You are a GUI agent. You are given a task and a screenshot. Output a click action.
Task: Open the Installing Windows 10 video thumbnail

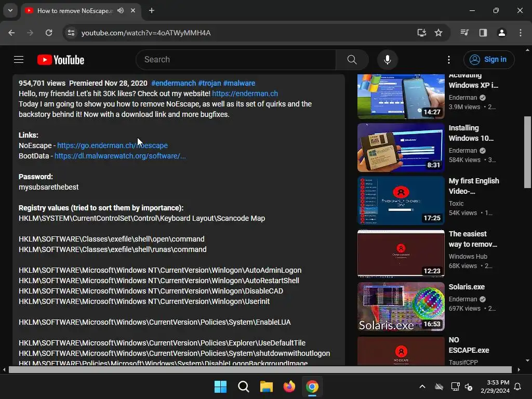click(x=401, y=148)
